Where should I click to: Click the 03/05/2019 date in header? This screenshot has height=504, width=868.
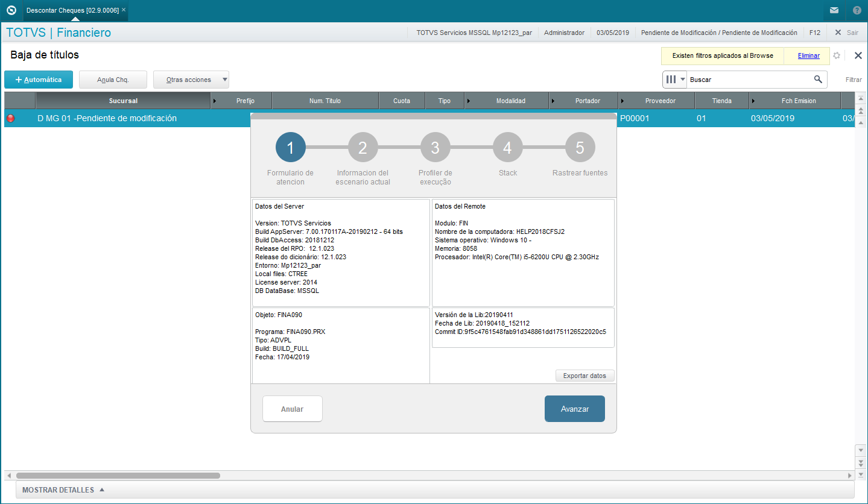click(x=613, y=33)
